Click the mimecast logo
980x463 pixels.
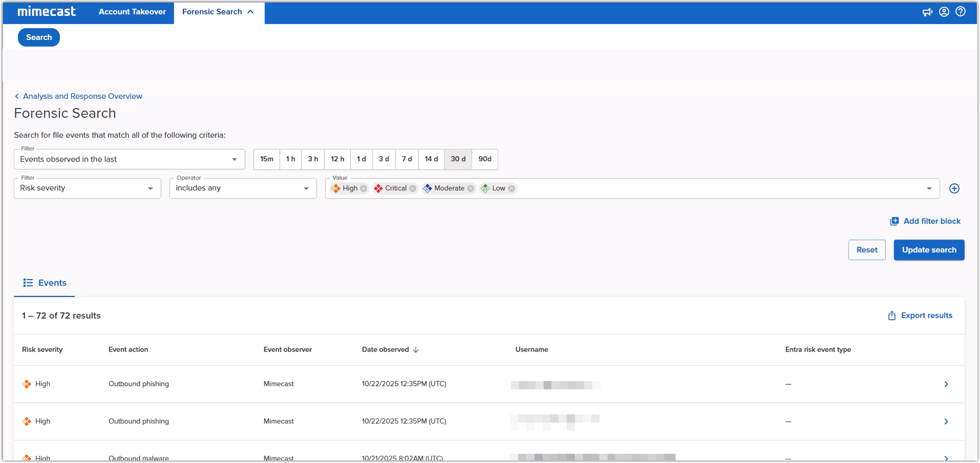coord(47,11)
